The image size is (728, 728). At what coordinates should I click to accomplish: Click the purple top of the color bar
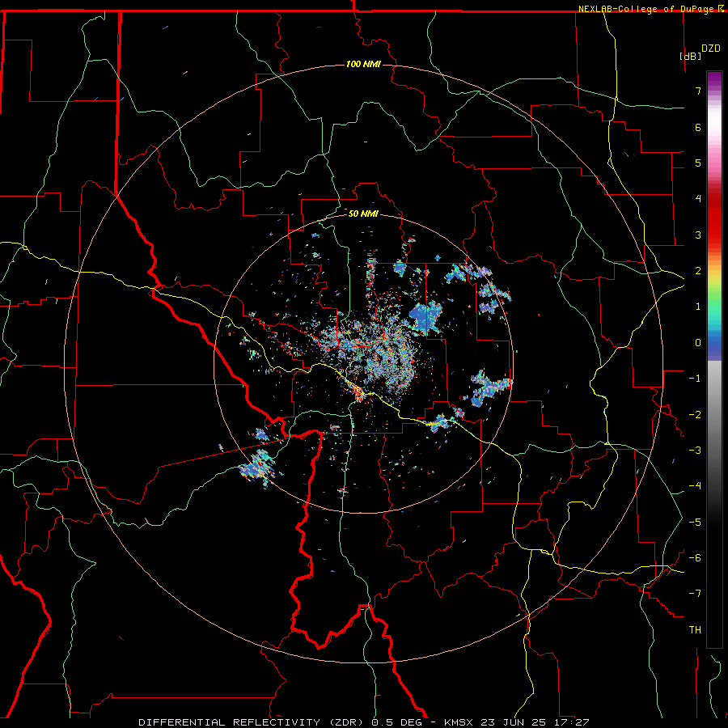tap(714, 80)
